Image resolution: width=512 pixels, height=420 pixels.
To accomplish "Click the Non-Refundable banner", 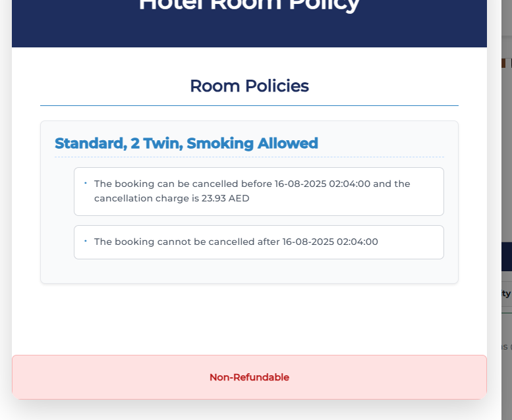I will (249, 377).
